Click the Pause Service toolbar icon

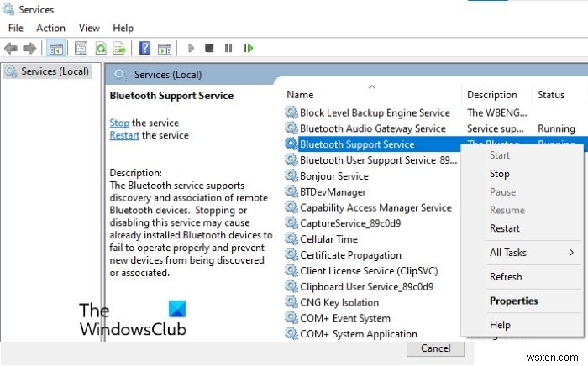pyautogui.click(x=228, y=48)
